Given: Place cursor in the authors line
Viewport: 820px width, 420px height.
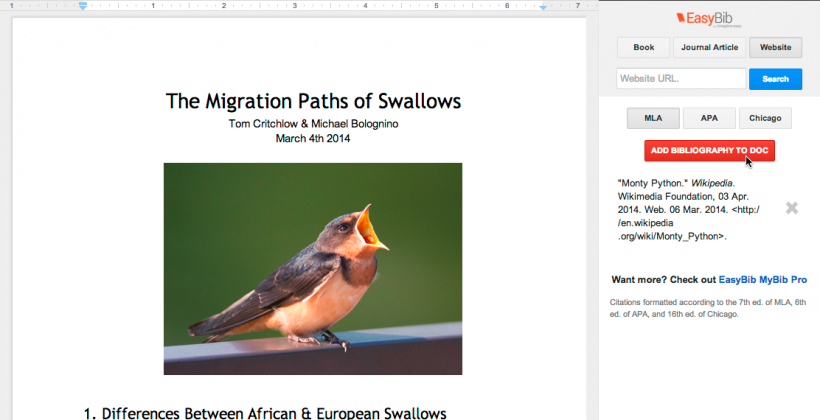Looking at the screenshot, I should click(x=313, y=124).
